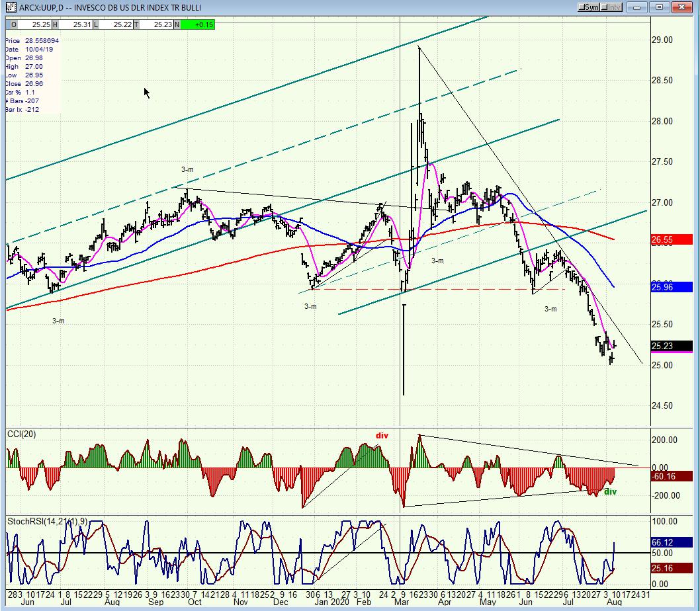This screenshot has width=700, height=611.
Task: Select the blue 25.96 moving average price tag
Action: (x=672, y=287)
